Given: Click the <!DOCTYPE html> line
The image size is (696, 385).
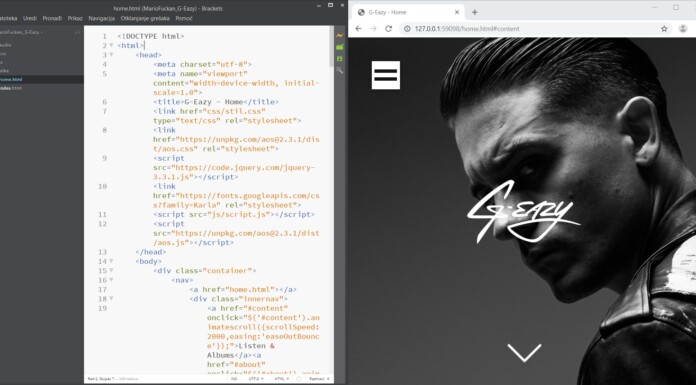Looking at the screenshot, I should [150, 36].
